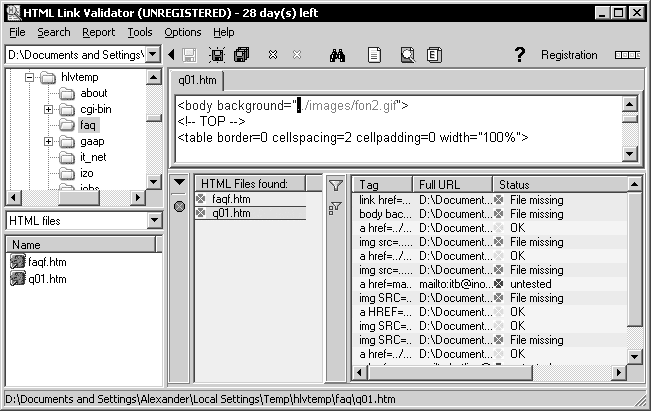The width and height of the screenshot is (651, 411).
Task: Click the question mark help icon
Action: (519, 55)
